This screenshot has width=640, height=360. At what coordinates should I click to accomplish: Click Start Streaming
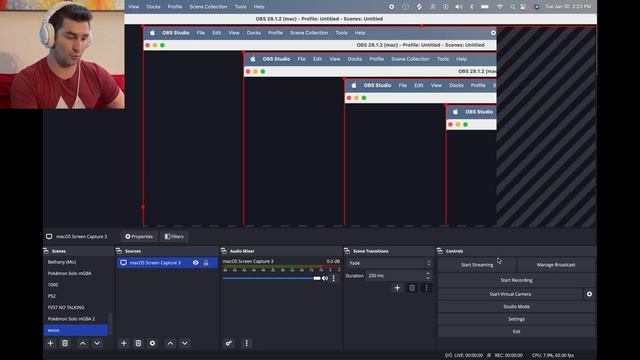pos(477,265)
